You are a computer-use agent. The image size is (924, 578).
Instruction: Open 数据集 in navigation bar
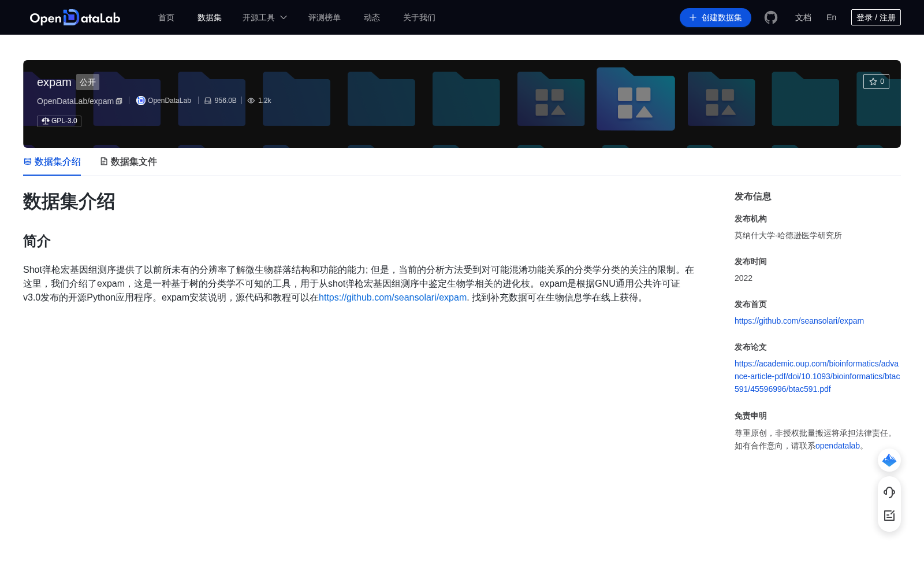tap(210, 17)
